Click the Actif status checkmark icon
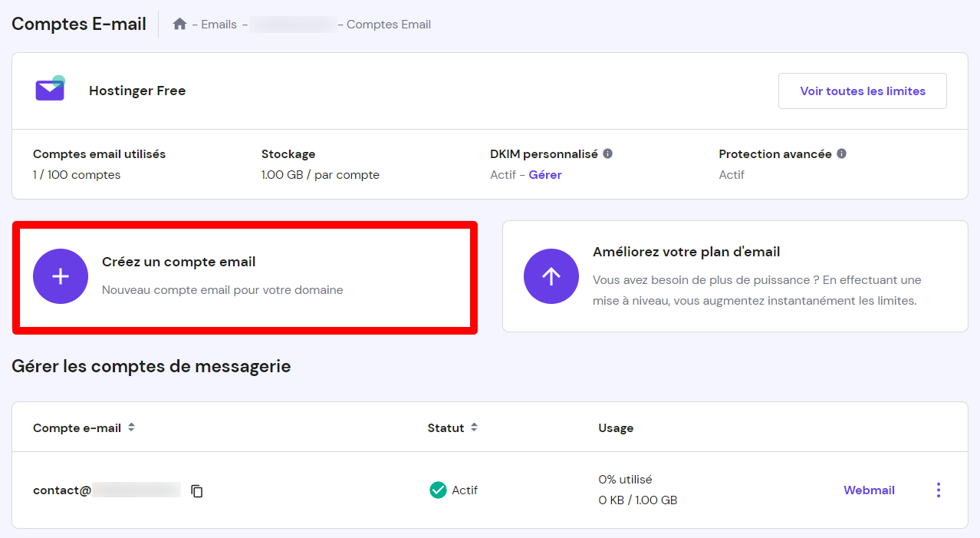This screenshot has width=980, height=538. point(436,490)
